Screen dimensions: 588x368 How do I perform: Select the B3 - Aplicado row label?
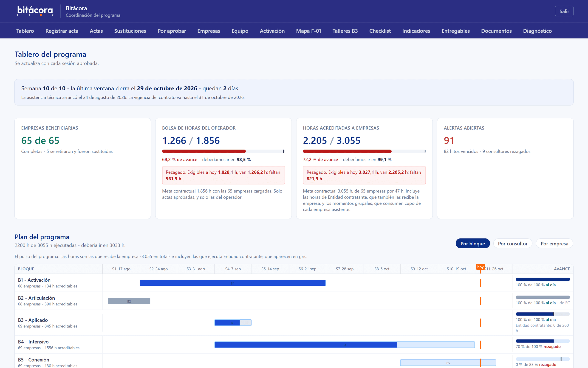tap(33, 320)
